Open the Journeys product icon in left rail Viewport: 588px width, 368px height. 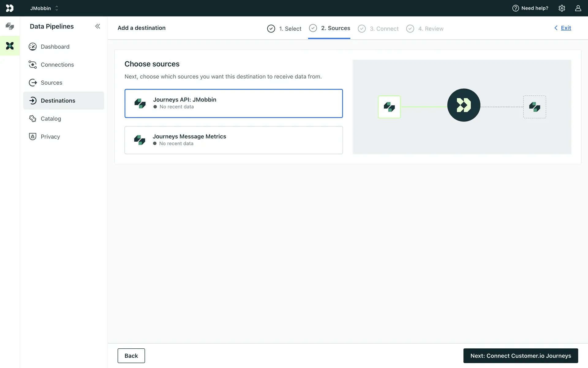pyautogui.click(x=10, y=26)
